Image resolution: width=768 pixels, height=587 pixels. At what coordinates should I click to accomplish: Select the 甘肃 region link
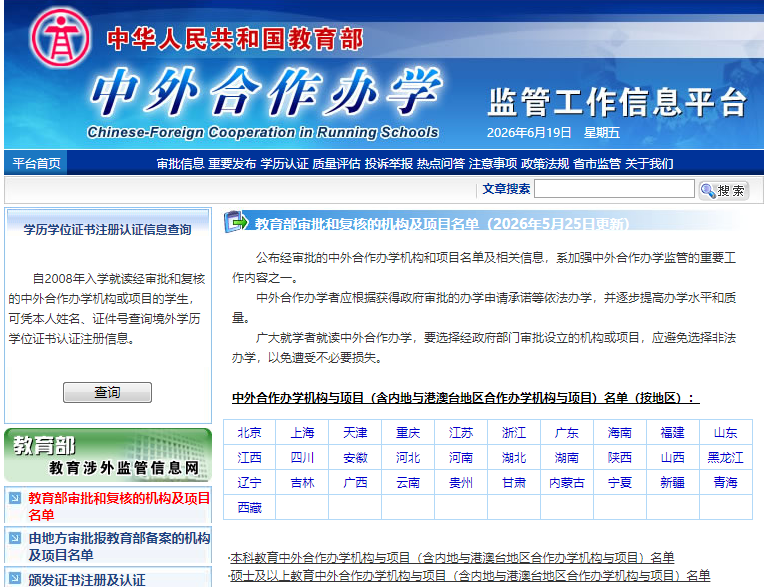514,483
